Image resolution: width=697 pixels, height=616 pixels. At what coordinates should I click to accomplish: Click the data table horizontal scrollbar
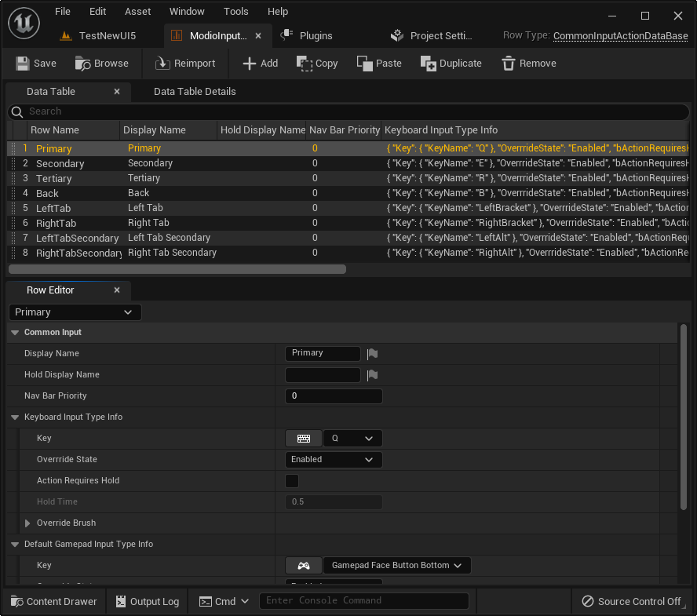(177, 269)
